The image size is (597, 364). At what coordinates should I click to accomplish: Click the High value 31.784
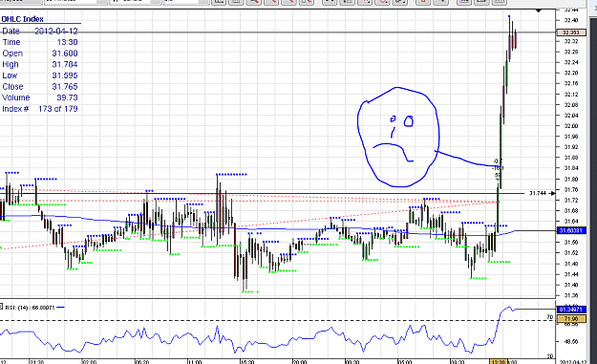[x=65, y=64]
